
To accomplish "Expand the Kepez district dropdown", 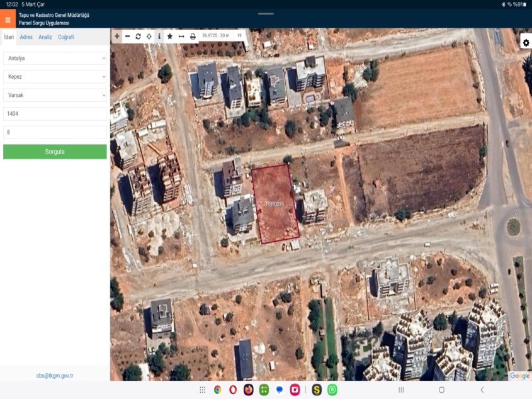I will [x=55, y=77].
